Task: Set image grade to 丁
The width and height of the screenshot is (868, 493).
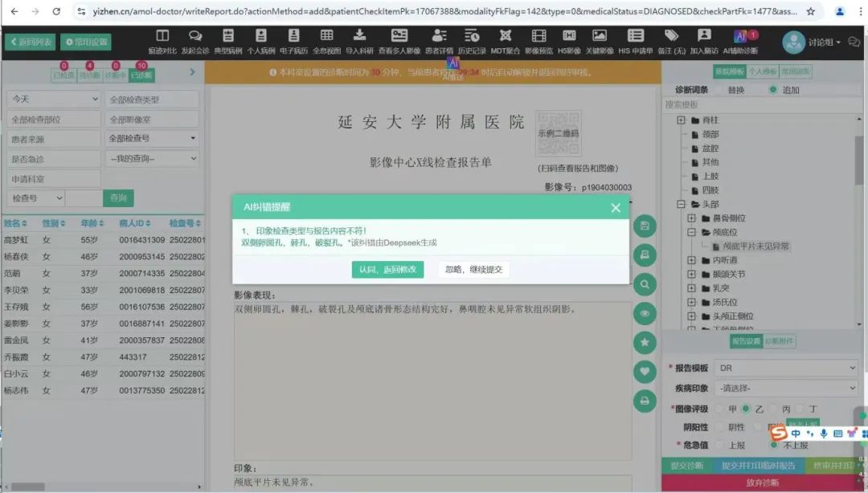Action: (800, 409)
